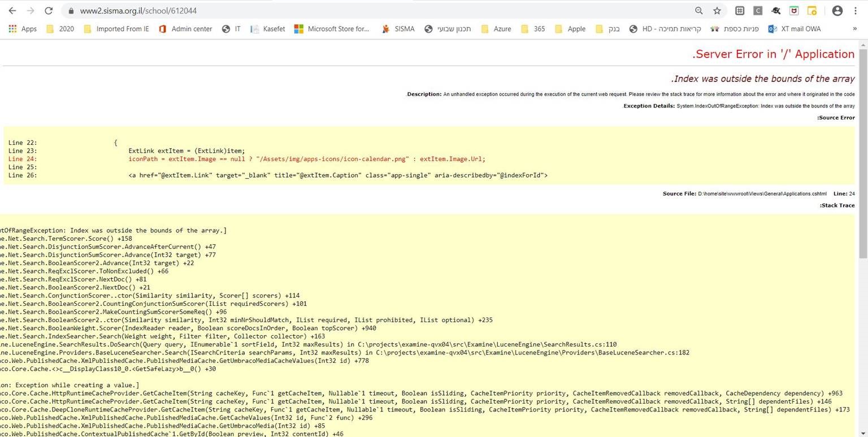Click BaseLuceneSearcher.Search stack line
Image resolution: width=868 pixels, height=437 pixels.
[x=345, y=353]
